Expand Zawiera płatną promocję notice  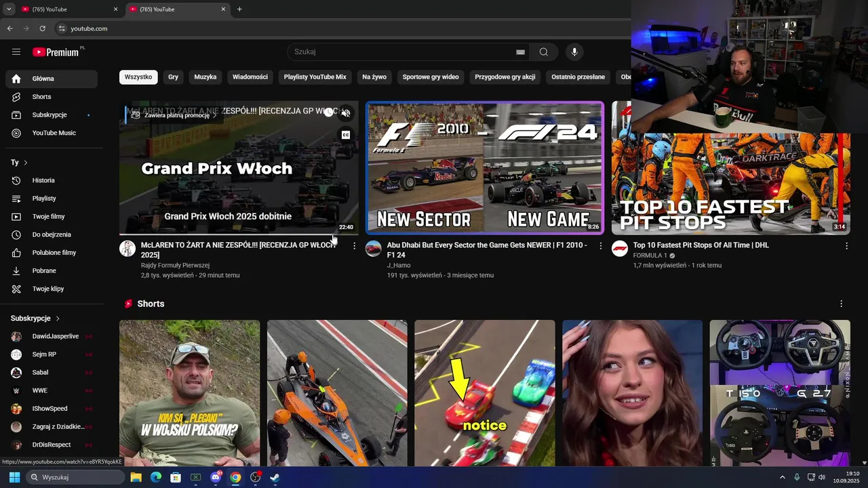174,115
